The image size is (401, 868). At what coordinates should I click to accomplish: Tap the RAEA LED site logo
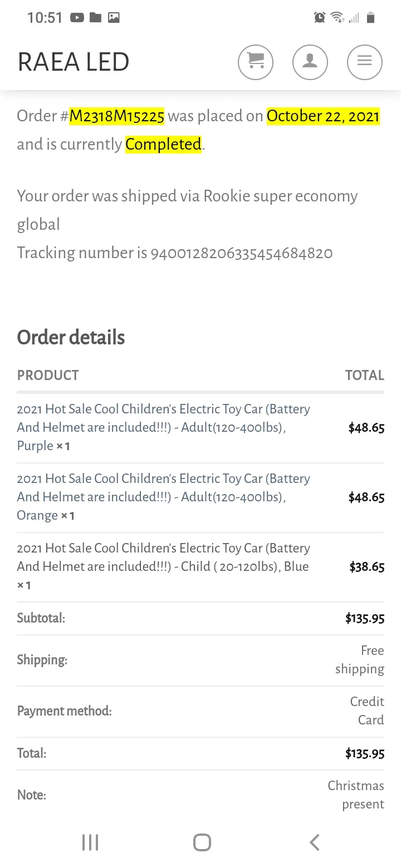(74, 62)
